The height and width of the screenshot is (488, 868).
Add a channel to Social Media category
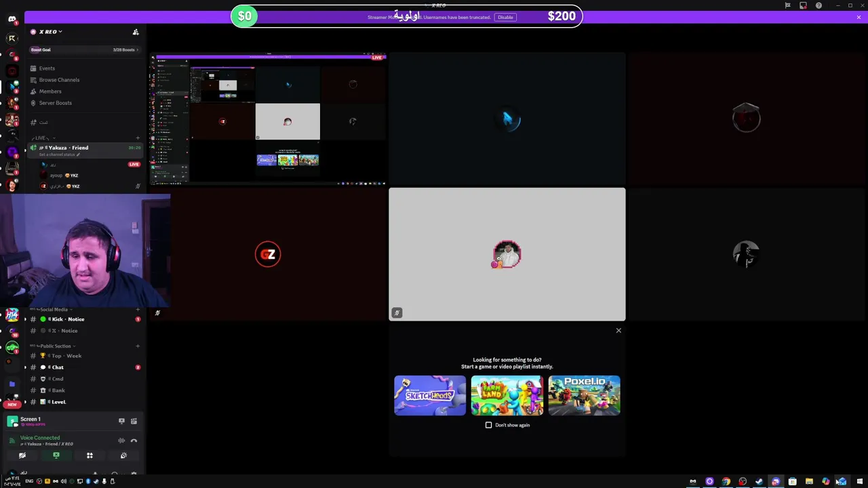pyautogui.click(x=138, y=309)
